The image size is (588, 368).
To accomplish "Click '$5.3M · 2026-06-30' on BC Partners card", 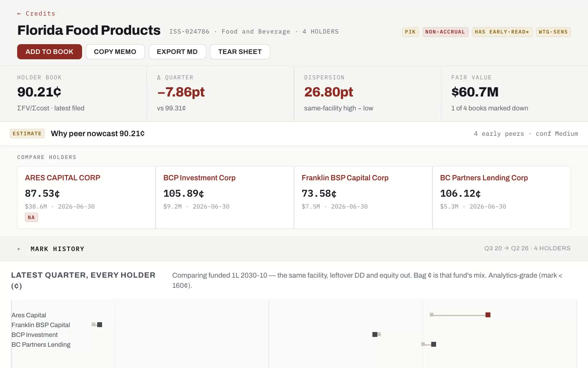I will pyautogui.click(x=473, y=206).
